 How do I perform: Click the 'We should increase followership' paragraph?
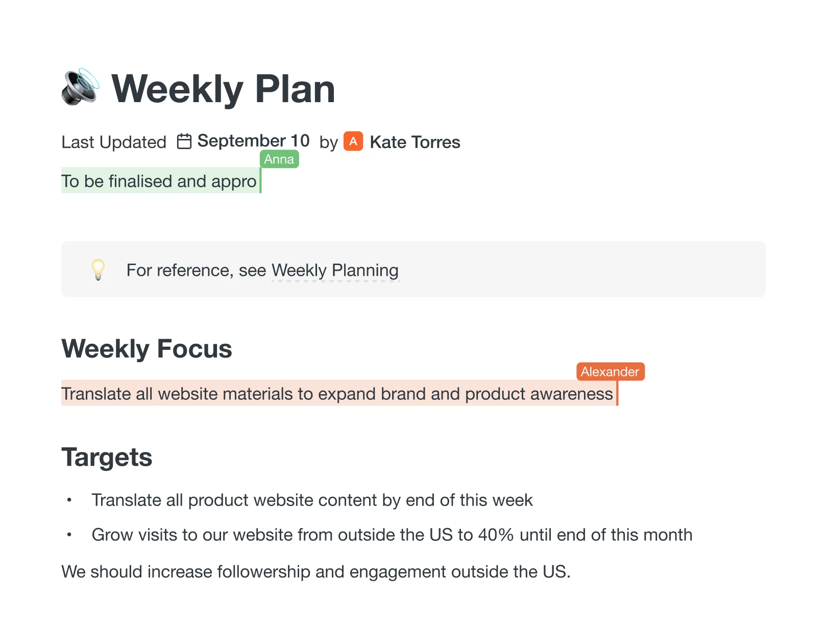pyautogui.click(x=315, y=571)
